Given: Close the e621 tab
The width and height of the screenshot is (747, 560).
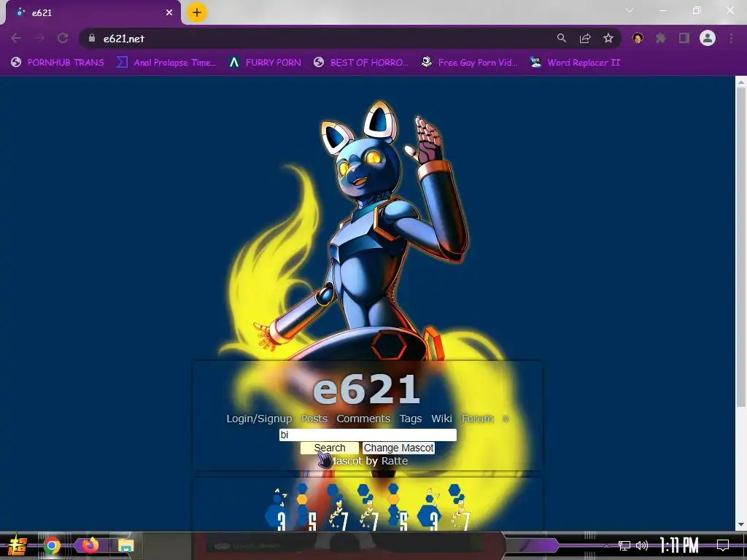Looking at the screenshot, I should click(x=169, y=12).
